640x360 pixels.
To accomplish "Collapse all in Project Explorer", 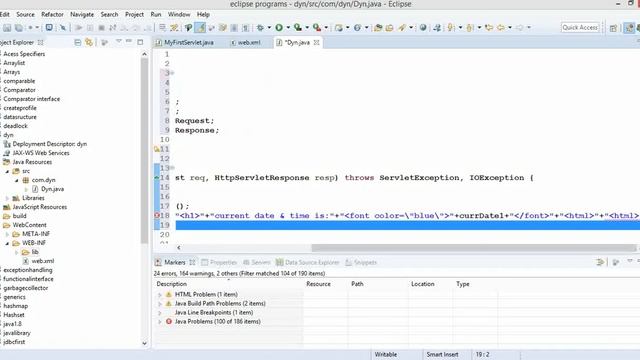I will [x=78, y=42].
